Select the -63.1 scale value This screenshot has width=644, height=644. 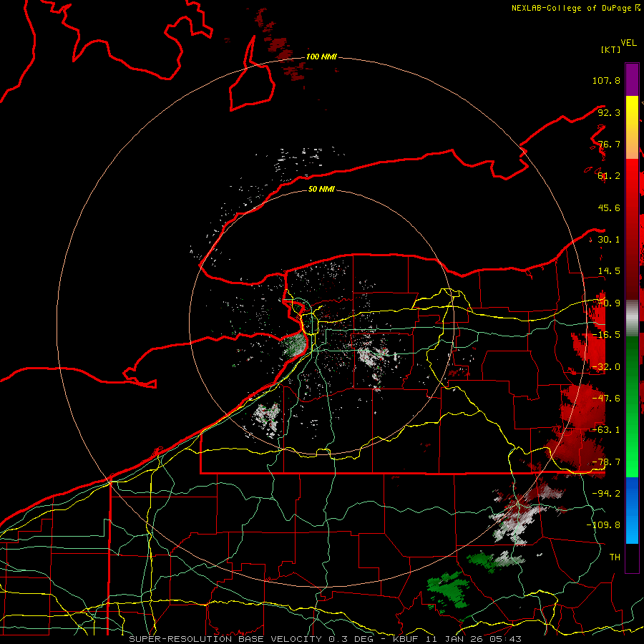[x=606, y=430]
